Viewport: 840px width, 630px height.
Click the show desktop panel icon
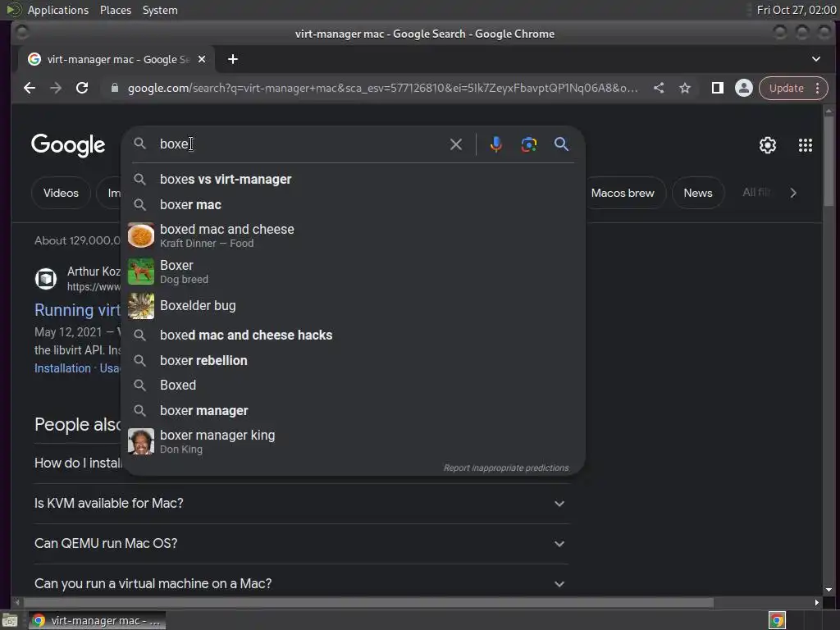[10, 621]
